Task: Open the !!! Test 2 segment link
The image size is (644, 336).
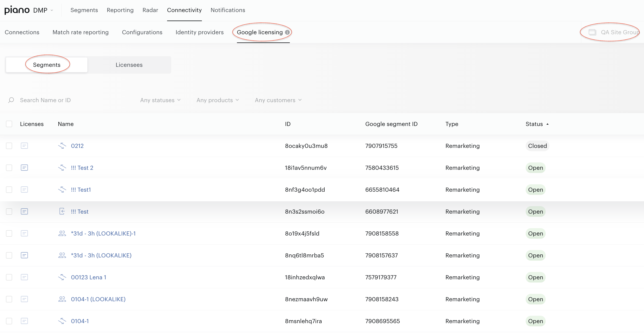Action: point(82,168)
